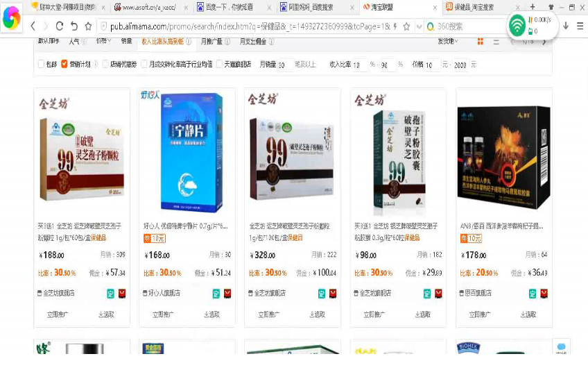Sort by 月支出佣金
The width and height of the screenshot is (588, 370).
point(253,41)
